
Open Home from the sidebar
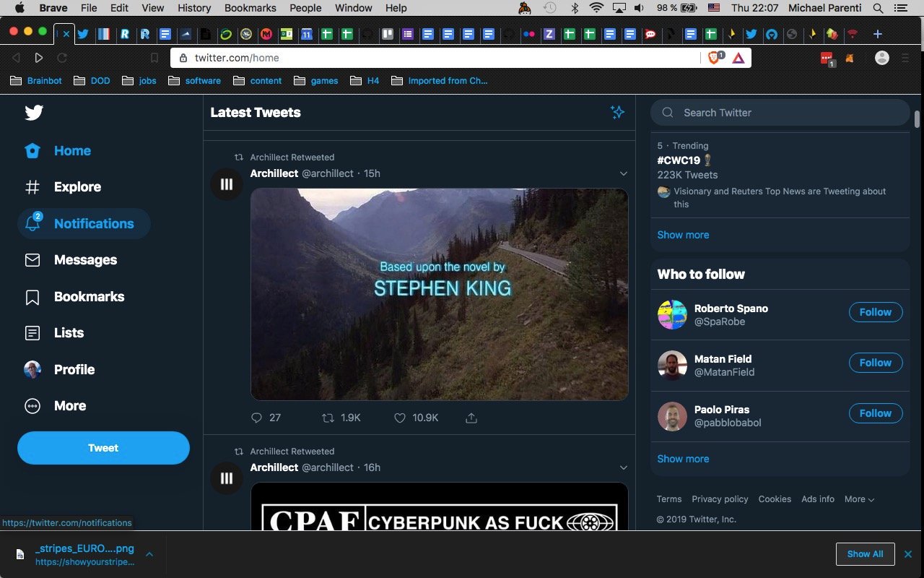[x=58, y=151]
